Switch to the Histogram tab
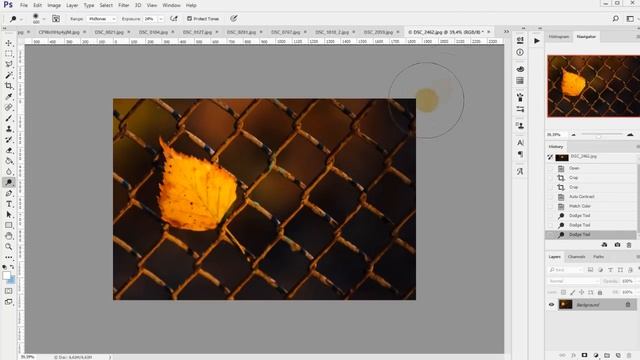Image resolution: width=640 pixels, height=360 pixels. [559, 37]
